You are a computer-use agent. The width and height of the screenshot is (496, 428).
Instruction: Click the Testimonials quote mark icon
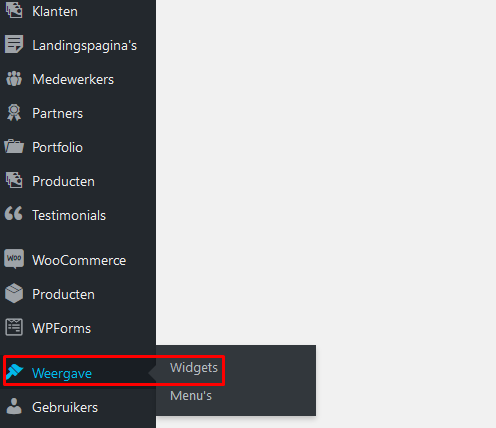tap(14, 213)
